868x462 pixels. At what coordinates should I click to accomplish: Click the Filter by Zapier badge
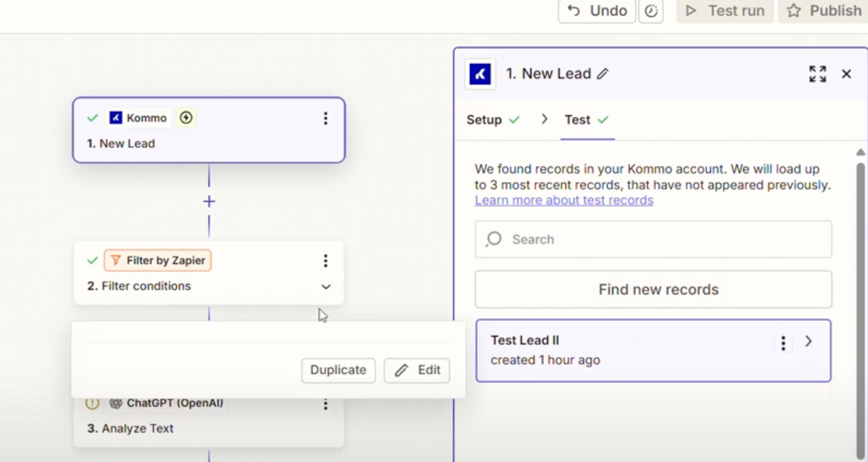[158, 260]
